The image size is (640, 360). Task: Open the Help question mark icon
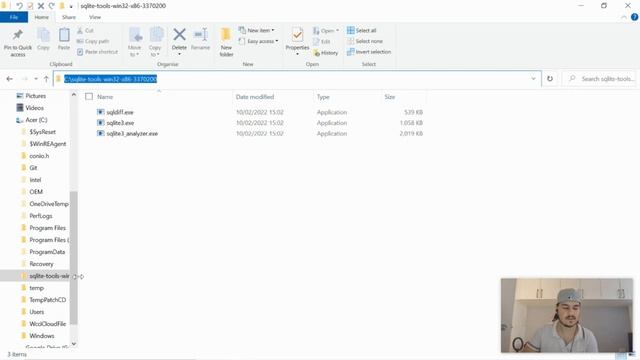coord(634,17)
